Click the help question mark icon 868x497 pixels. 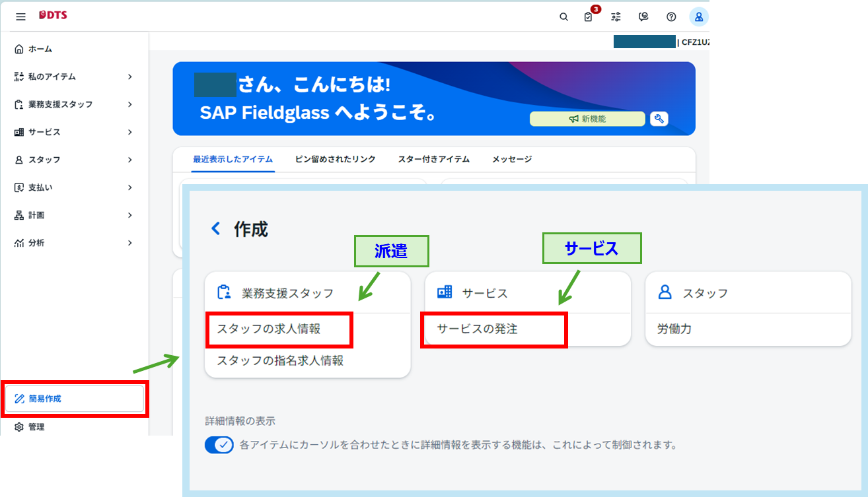[x=671, y=17]
